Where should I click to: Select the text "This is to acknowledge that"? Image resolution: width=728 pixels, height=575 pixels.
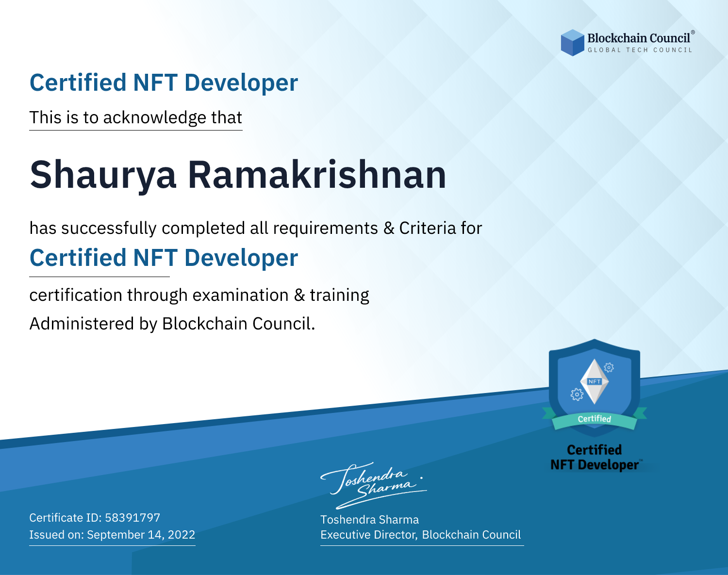click(x=136, y=117)
